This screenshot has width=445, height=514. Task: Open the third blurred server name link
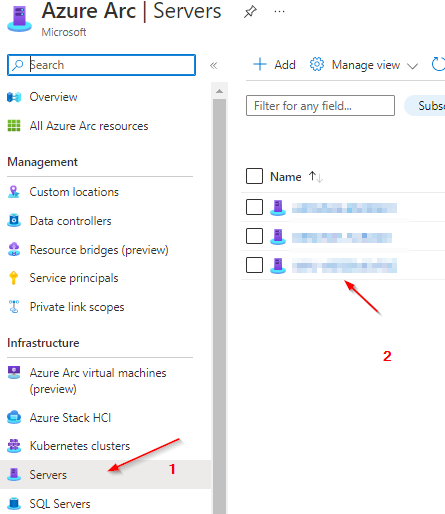344,266
